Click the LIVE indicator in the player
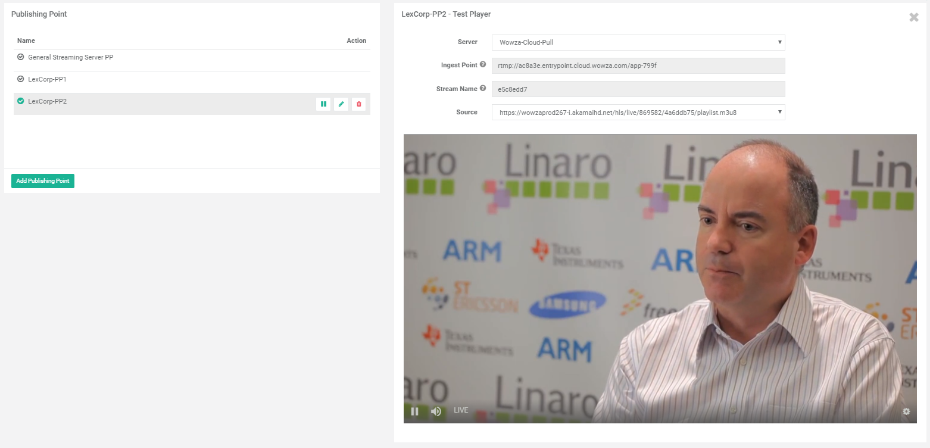The image size is (930, 448). tap(461, 411)
